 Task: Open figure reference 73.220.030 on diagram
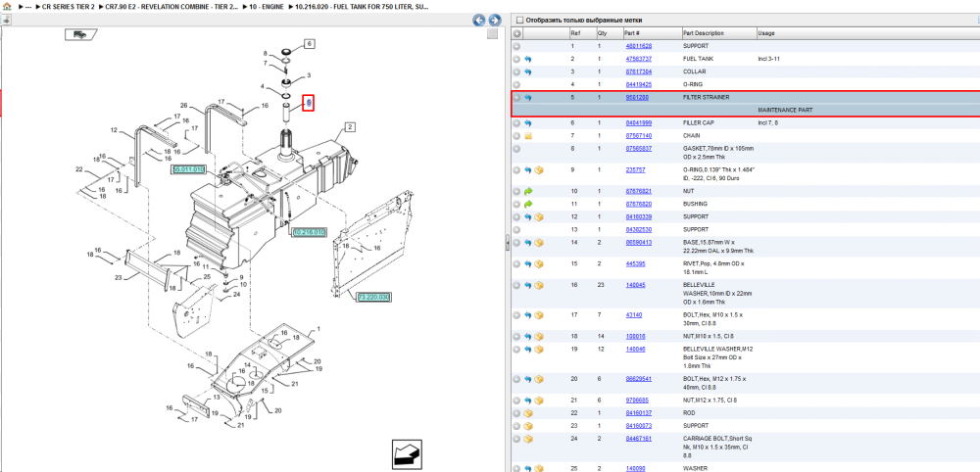coord(373,297)
